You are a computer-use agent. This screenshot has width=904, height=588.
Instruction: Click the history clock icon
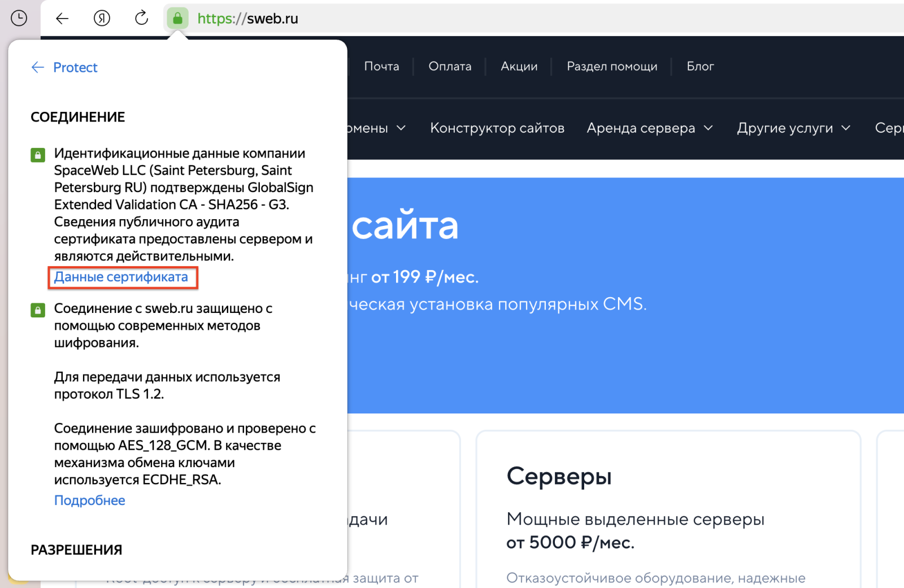click(x=19, y=18)
